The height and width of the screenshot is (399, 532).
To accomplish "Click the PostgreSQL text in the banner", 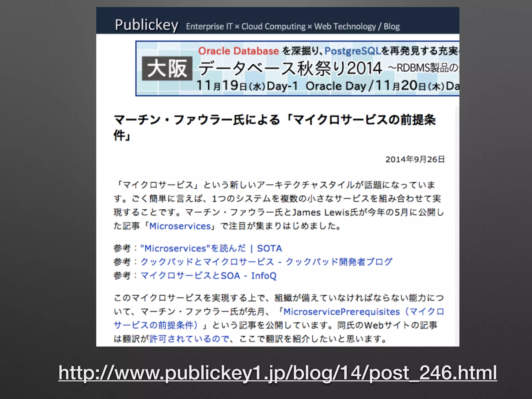I will (x=353, y=51).
